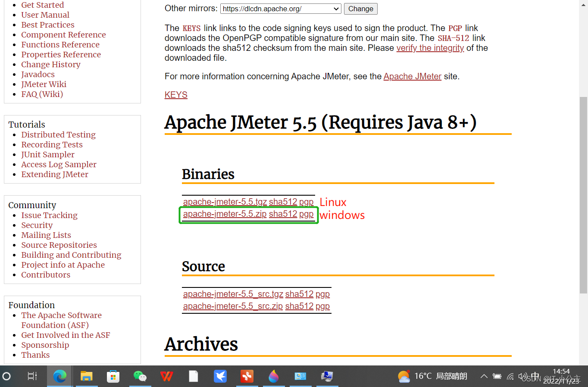588x387 pixels.
Task: Open Mailing Lists community link
Action: pyautogui.click(x=46, y=235)
